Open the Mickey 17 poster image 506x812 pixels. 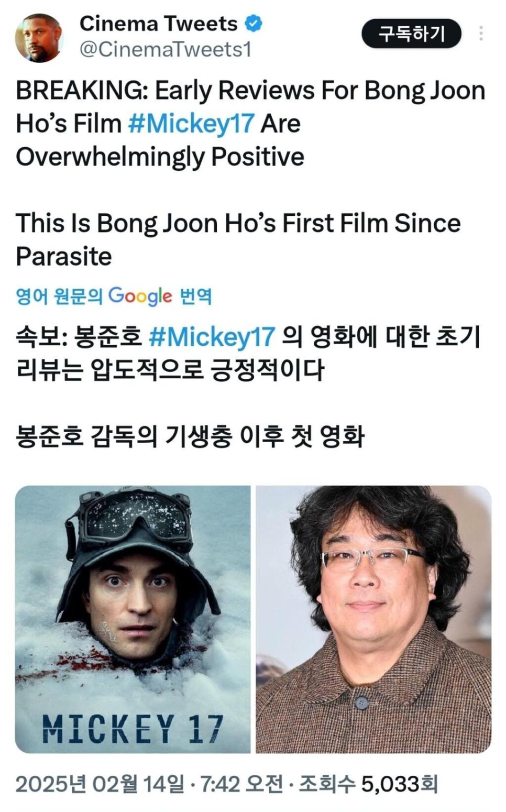[133, 619]
